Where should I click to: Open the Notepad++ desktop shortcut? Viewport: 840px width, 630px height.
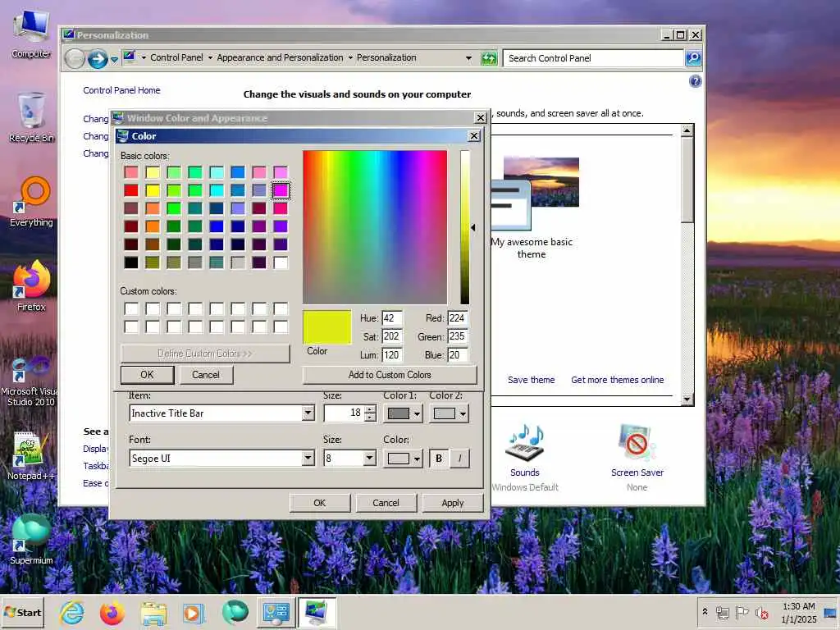pos(30,455)
